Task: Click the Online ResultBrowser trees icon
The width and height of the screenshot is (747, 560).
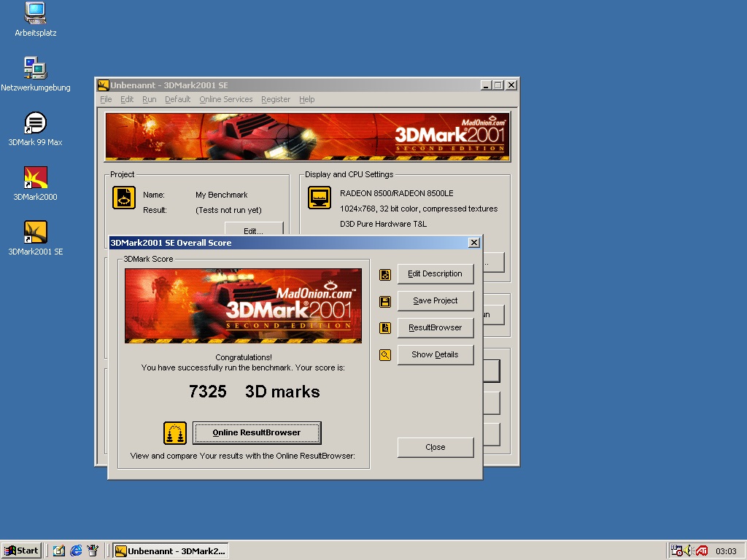Action: pos(175,433)
